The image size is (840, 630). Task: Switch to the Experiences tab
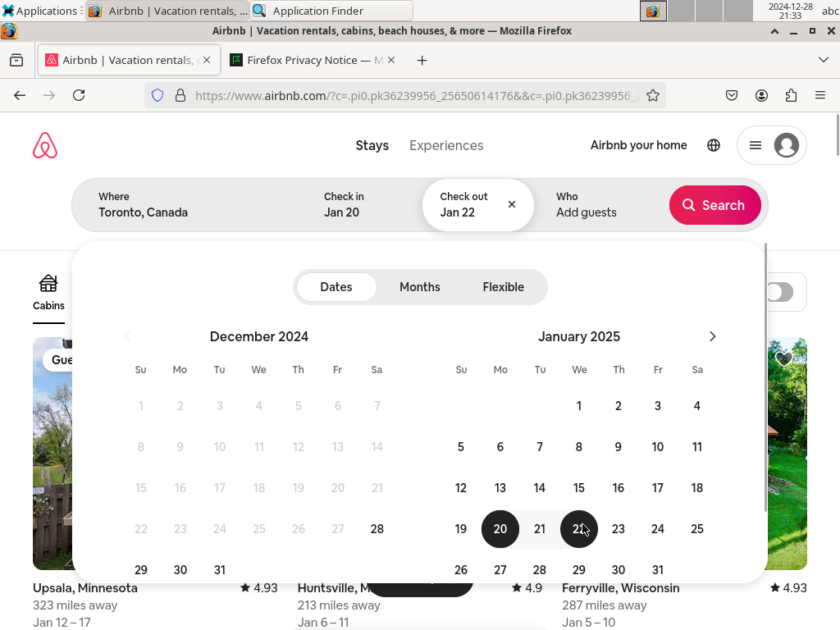click(x=446, y=146)
